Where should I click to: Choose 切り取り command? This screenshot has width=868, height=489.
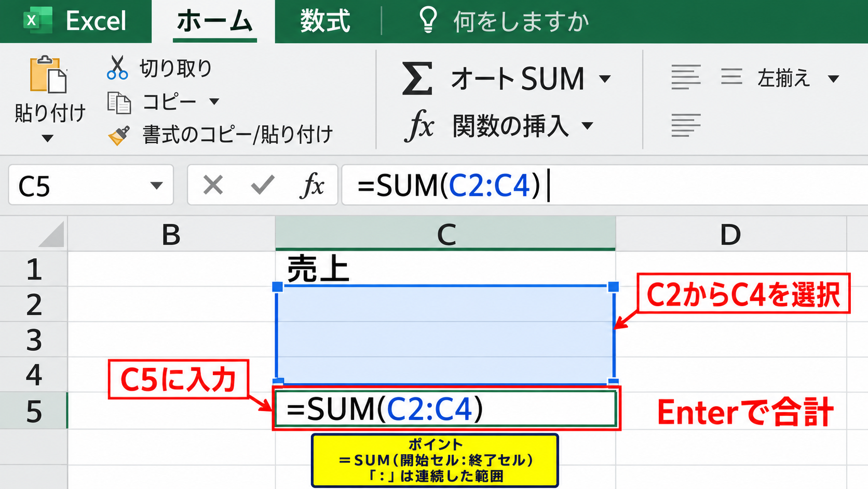click(x=176, y=68)
